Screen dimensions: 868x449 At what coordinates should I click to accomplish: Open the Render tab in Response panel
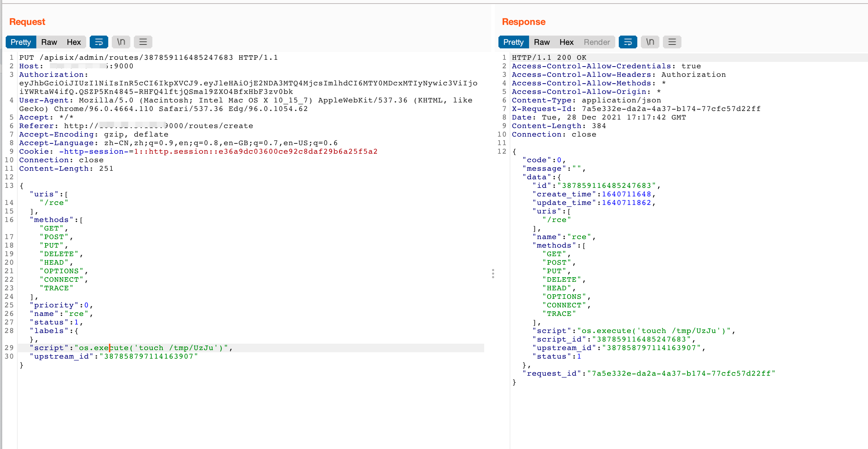click(597, 42)
